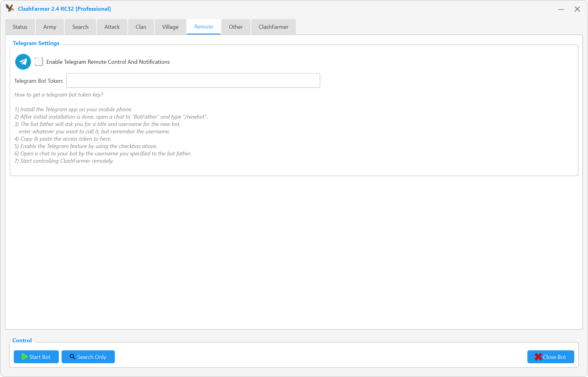Viewport: 588px width, 377px height.
Task: Switch to the Army tab
Action: [50, 27]
